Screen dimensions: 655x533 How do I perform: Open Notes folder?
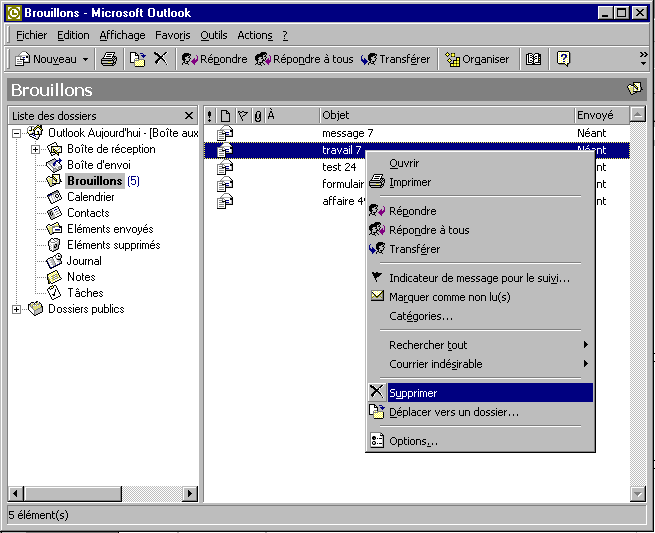click(81, 277)
